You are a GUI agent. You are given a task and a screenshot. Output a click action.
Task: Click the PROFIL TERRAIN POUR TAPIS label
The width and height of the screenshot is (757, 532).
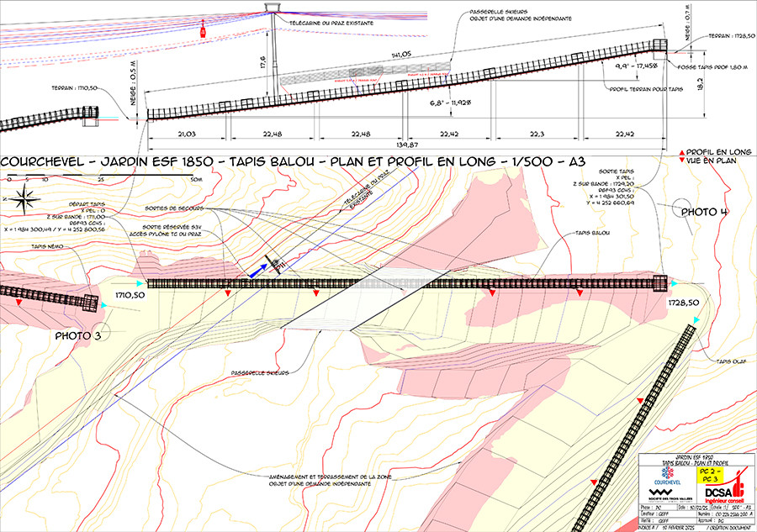646,89
